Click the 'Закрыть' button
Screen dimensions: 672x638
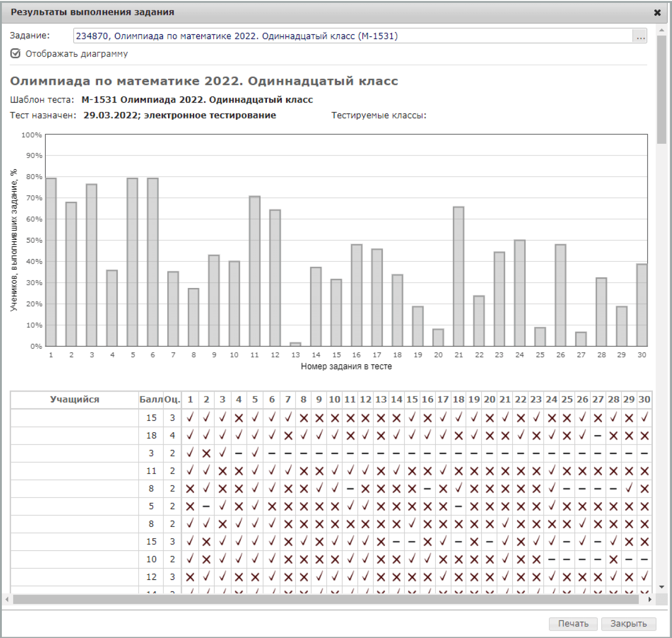click(629, 624)
